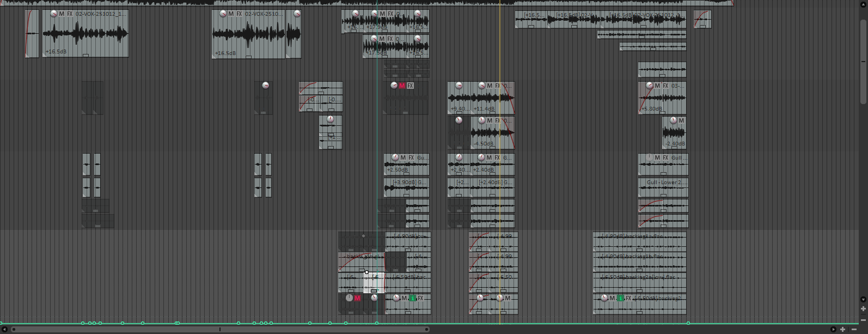Select the rightmost teal envelope point at bottom
Viewport: 868px width, 334px height.
coord(688,323)
